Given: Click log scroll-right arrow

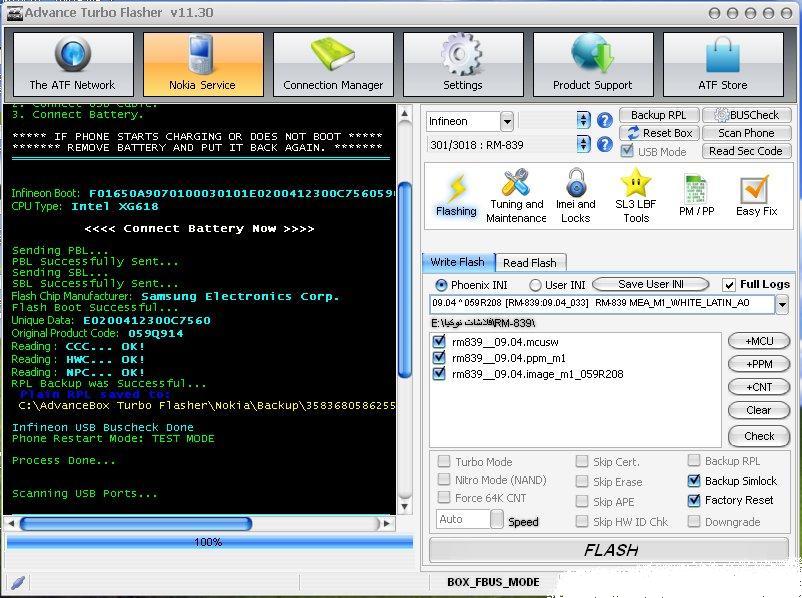Looking at the screenshot, I should coord(387,523).
